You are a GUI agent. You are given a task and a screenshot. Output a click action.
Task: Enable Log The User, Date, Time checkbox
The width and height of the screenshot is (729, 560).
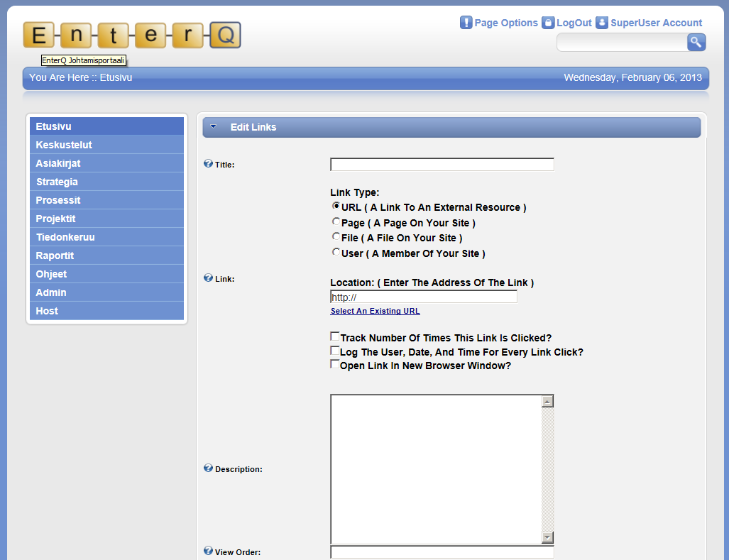[x=335, y=351]
